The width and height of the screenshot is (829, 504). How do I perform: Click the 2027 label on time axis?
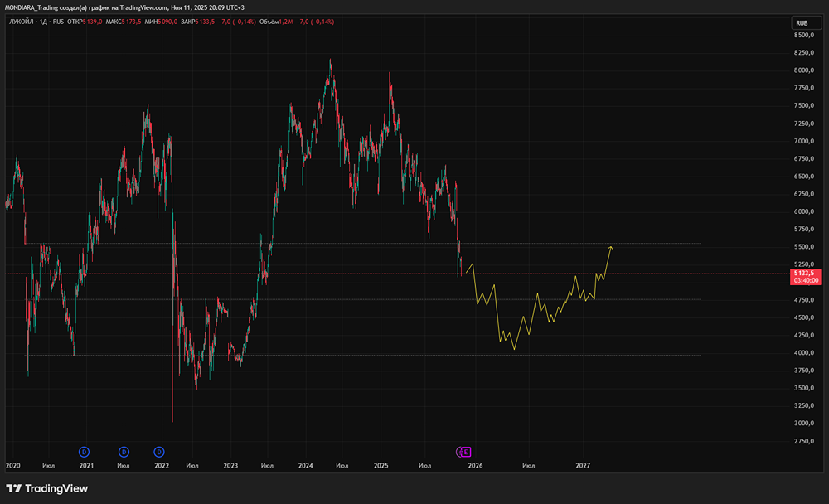point(583,467)
